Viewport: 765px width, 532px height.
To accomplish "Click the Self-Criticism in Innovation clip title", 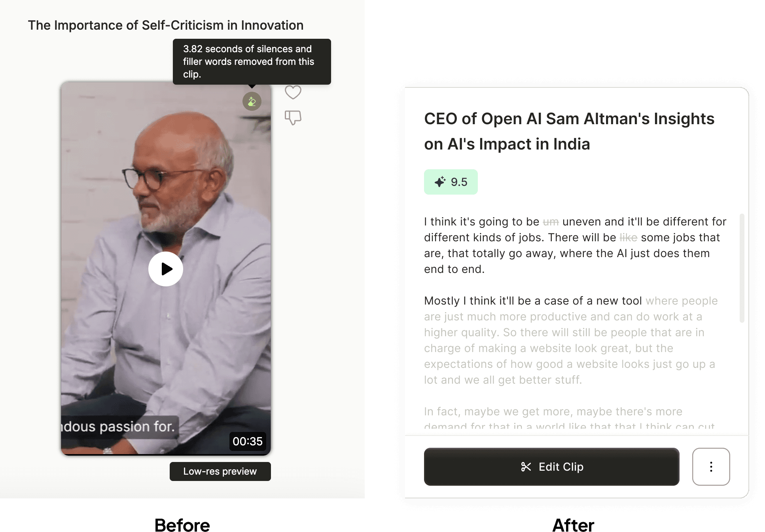I will click(x=166, y=25).
